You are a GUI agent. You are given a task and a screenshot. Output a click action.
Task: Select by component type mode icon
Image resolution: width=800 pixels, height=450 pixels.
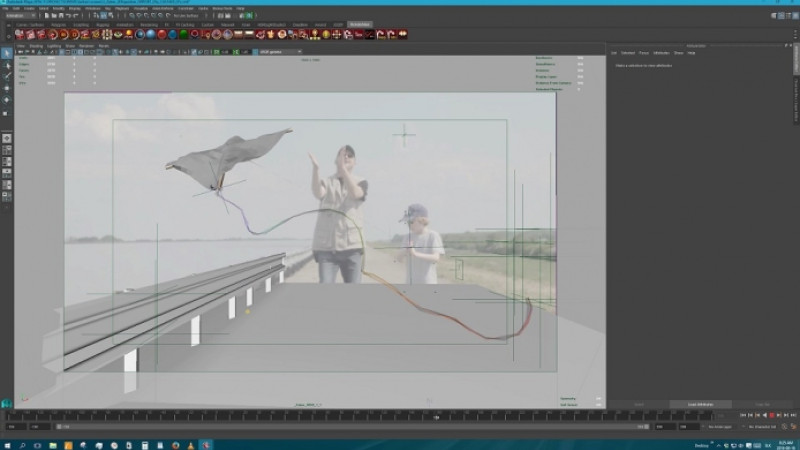[x=111, y=16]
